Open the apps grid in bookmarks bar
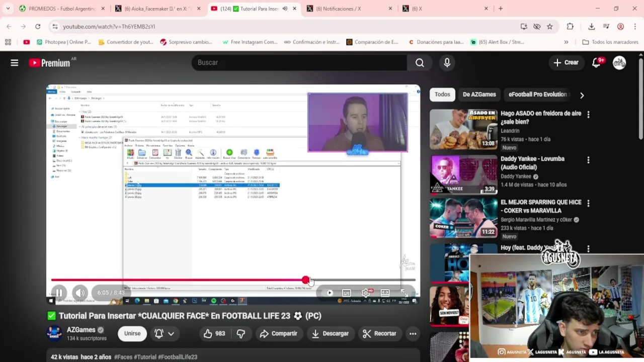 8,42
